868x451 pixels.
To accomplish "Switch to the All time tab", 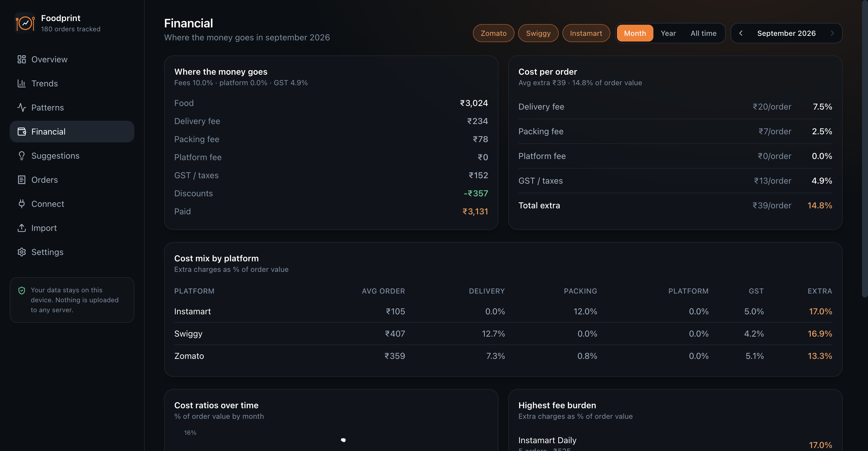I will pyautogui.click(x=703, y=33).
